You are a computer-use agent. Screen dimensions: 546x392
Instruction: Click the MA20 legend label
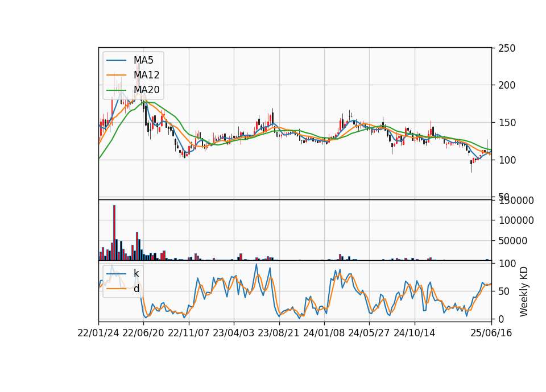pyautogui.click(x=146, y=90)
